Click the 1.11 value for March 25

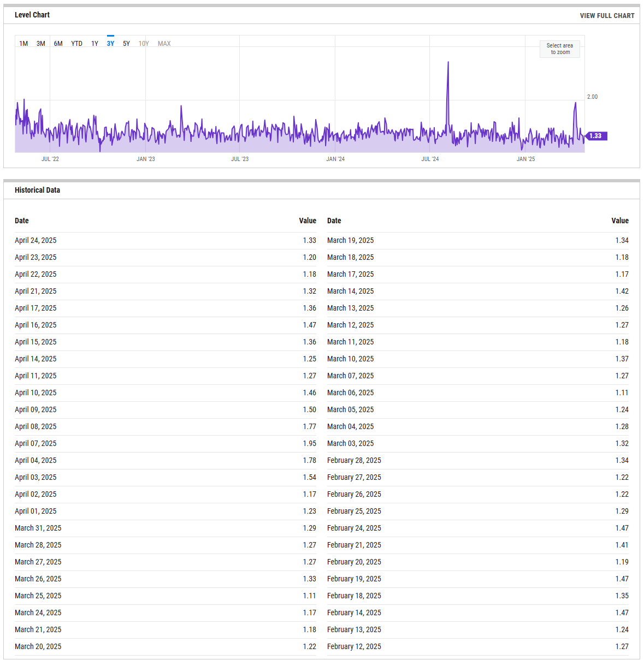[310, 596]
